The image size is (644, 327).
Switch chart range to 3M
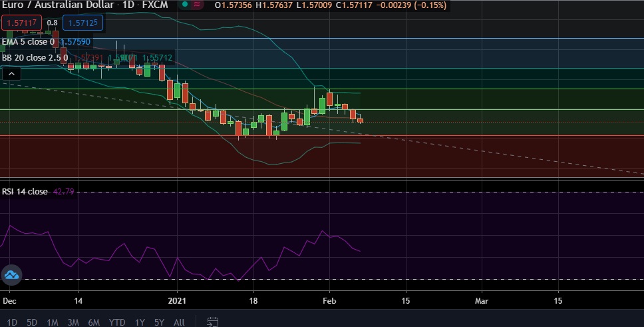tap(73, 322)
